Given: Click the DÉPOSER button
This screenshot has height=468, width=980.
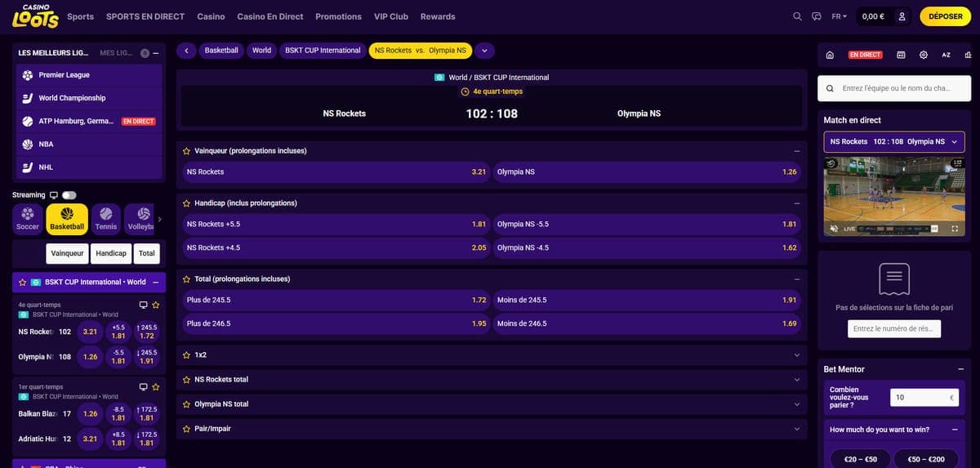Looking at the screenshot, I should (x=946, y=16).
